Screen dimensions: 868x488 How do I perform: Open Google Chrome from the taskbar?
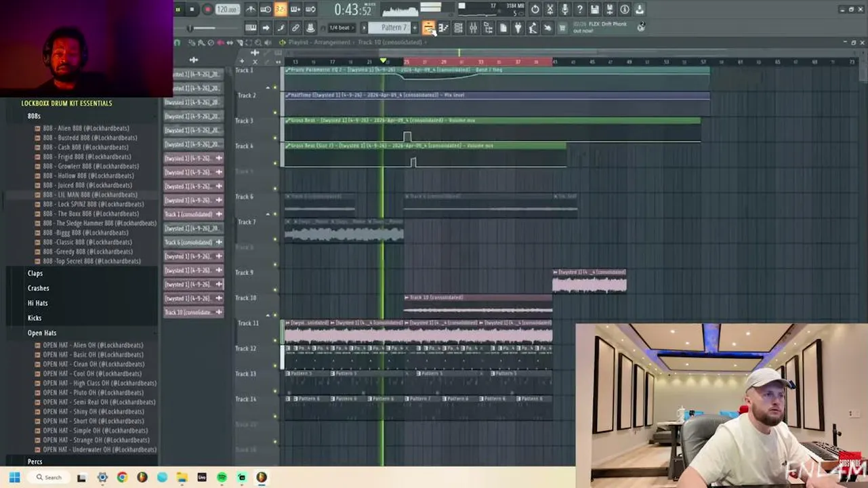(122, 477)
